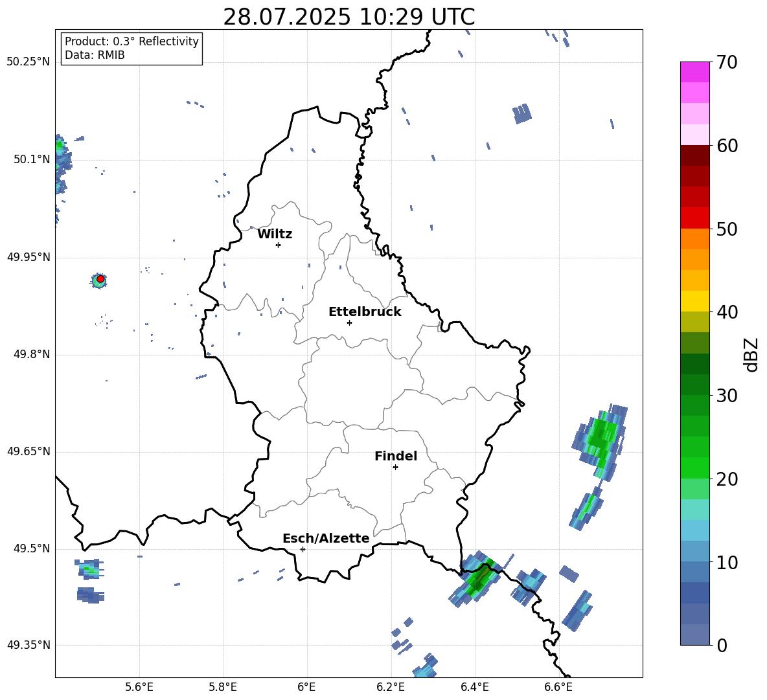
Task: Click the Data: RMIB text
Action: tap(95, 55)
